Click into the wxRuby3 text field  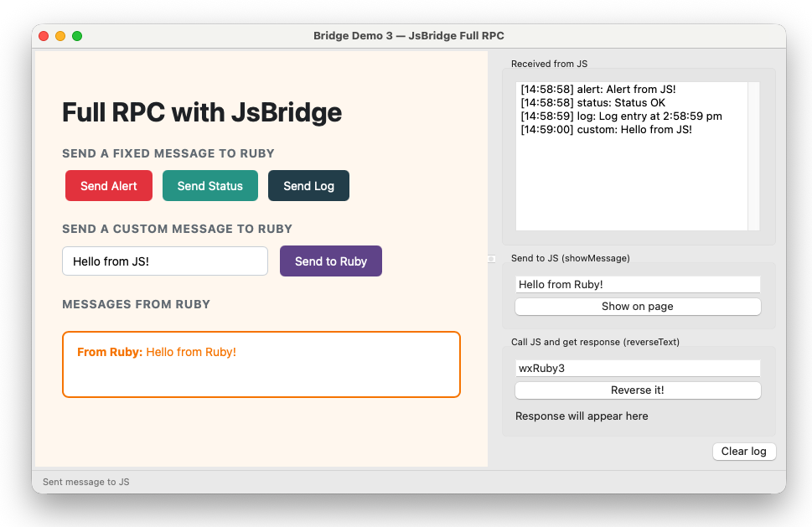pos(637,369)
